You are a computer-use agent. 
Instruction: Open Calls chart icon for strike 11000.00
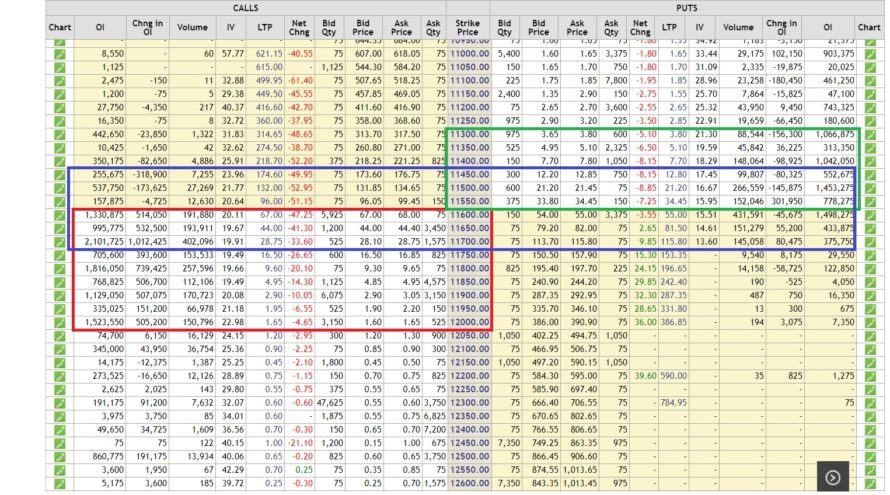click(60, 54)
